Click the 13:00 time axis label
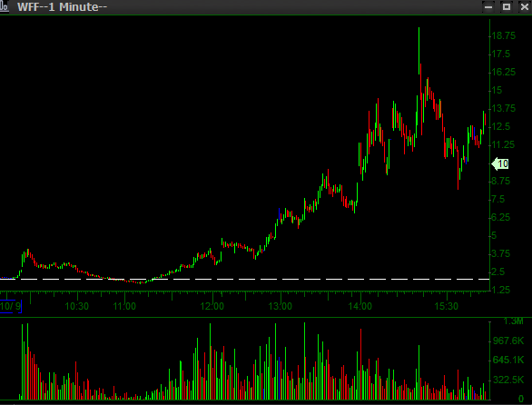This screenshot has width=532, height=405. pyautogui.click(x=281, y=306)
